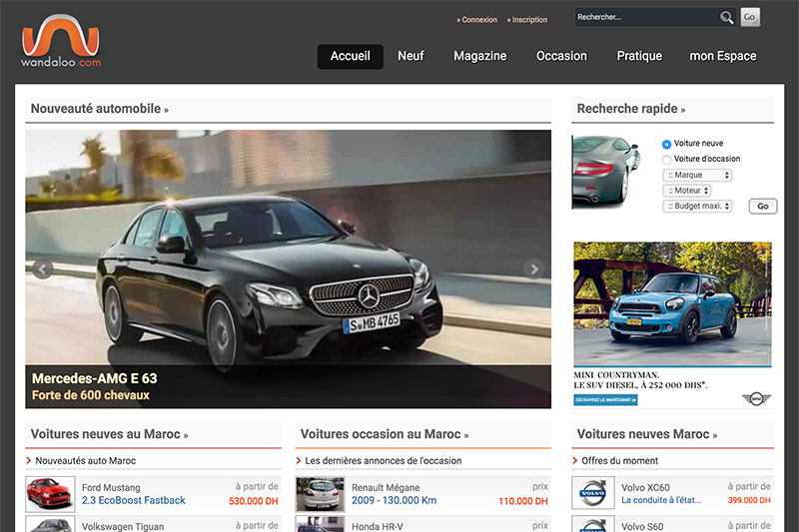Open the Magazine menu

(x=480, y=56)
